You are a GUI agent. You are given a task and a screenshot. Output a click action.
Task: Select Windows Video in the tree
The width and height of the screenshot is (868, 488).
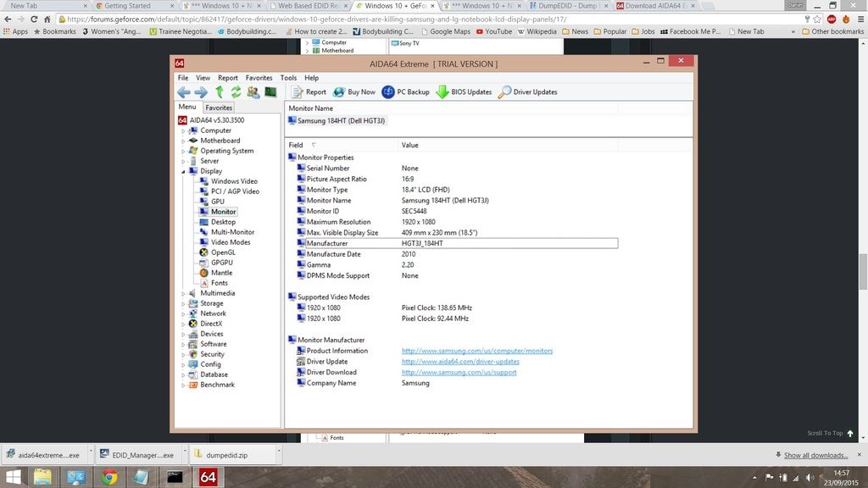click(x=234, y=181)
